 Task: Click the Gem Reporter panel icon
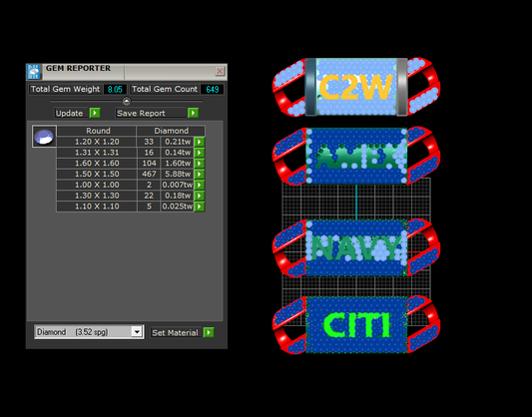(x=34, y=72)
